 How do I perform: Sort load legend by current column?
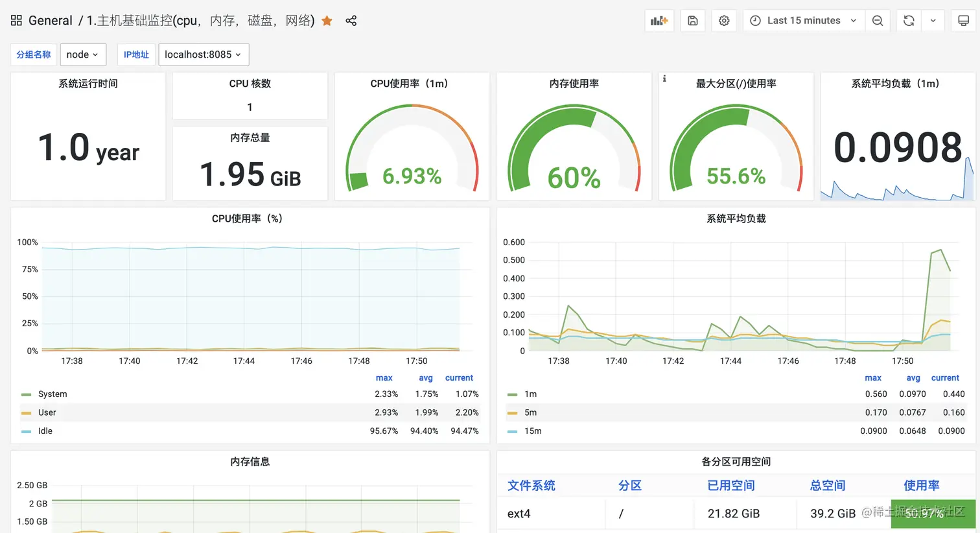click(945, 378)
